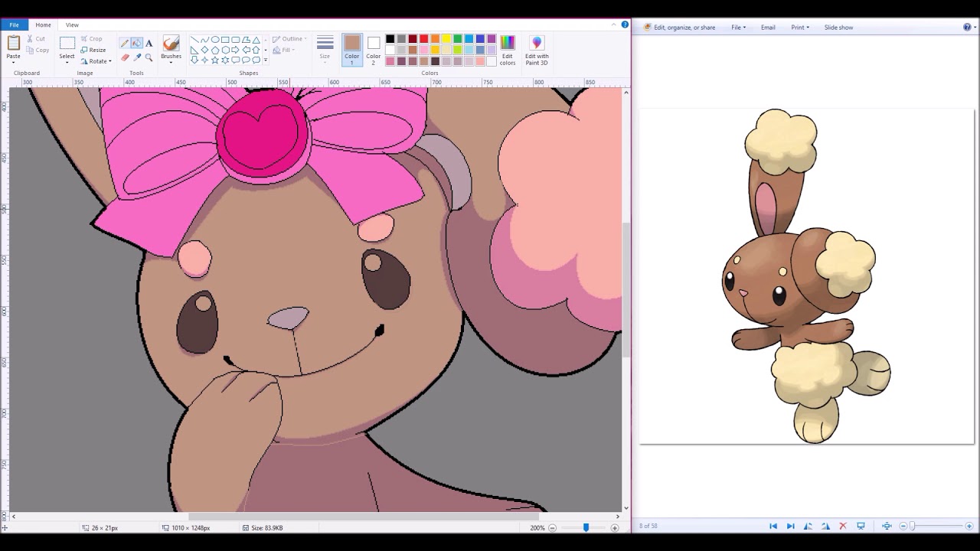The height and width of the screenshot is (551, 980).
Task: Zoom out in photo viewer
Action: (x=903, y=526)
